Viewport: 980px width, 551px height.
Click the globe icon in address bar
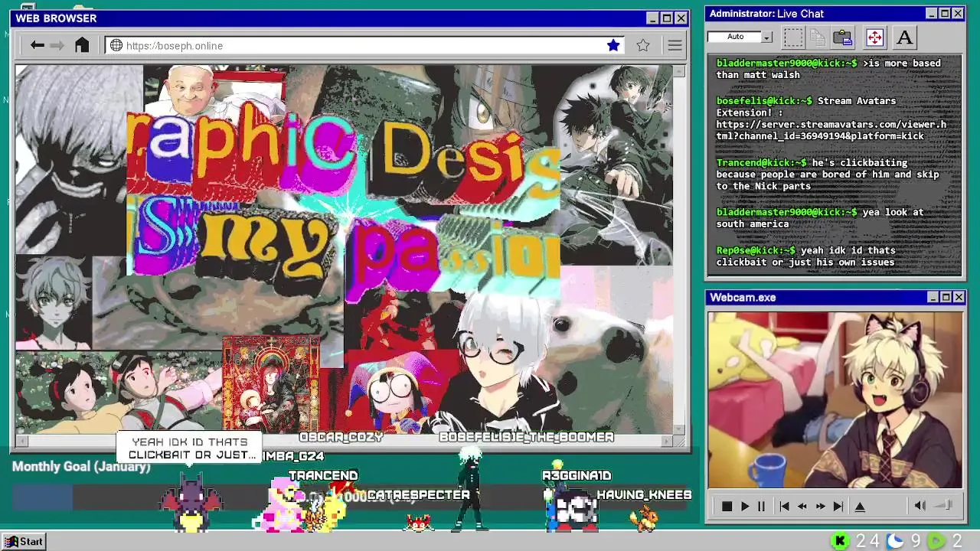[x=116, y=46]
